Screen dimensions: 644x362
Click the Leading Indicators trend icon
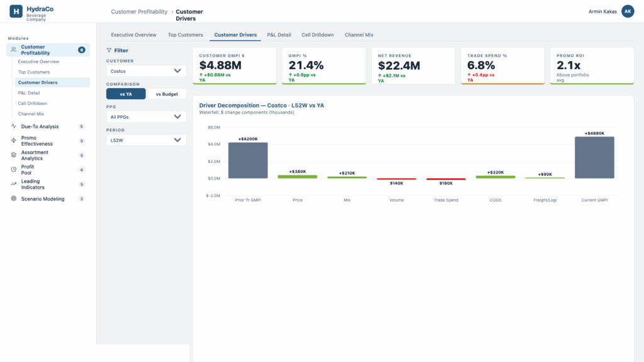click(14, 184)
